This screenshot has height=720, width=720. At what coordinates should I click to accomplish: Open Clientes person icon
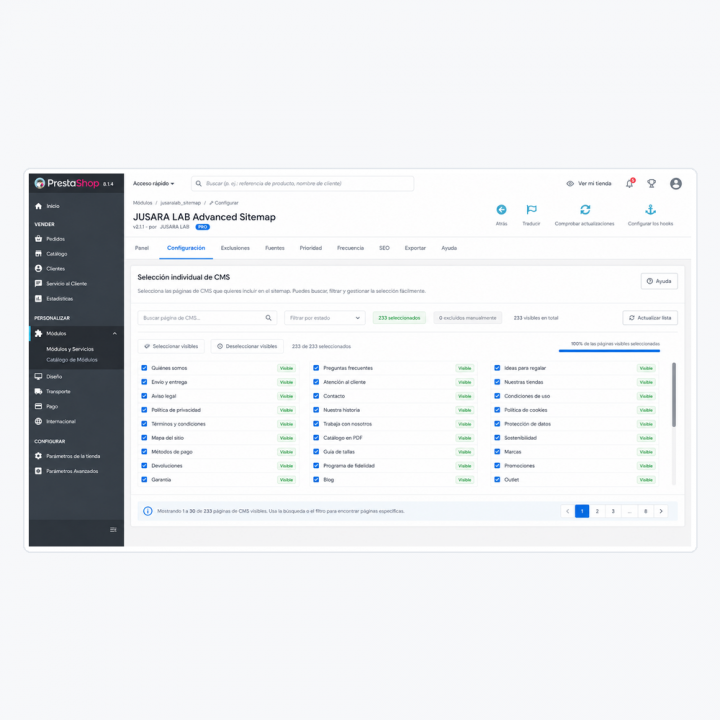39,269
